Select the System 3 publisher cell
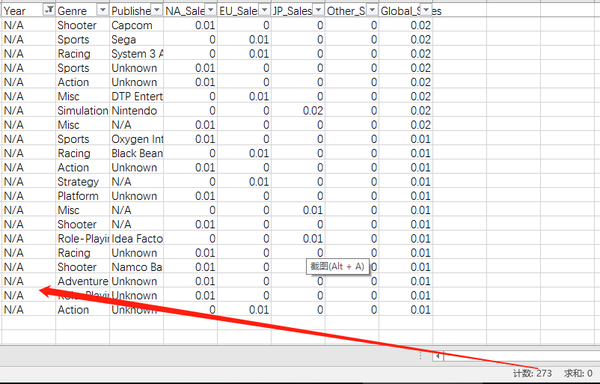 [137, 54]
